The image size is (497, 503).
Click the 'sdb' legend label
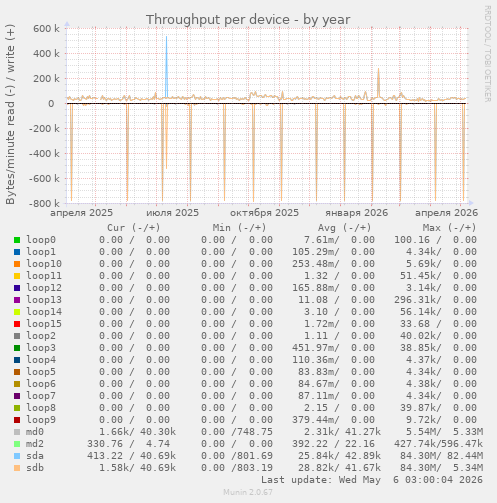pos(35,468)
